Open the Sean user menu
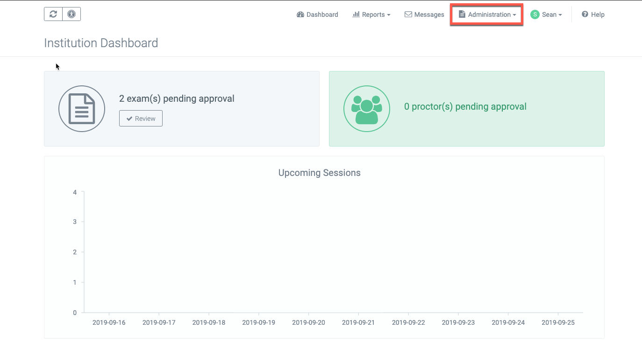This screenshot has width=642, height=364. pyautogui.click(x=546, y=14)
